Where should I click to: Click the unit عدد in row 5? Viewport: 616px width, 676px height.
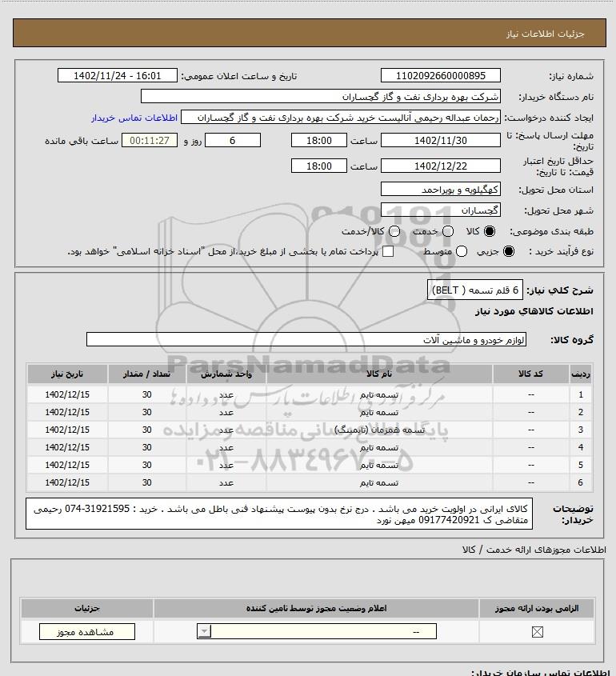pos(226,465)
